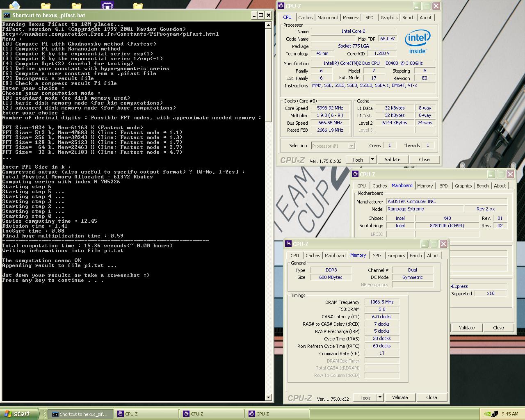Open SPD tab in top CPU-Z window
Viewport: 525px width, 420px height.
tap(370, 18)
